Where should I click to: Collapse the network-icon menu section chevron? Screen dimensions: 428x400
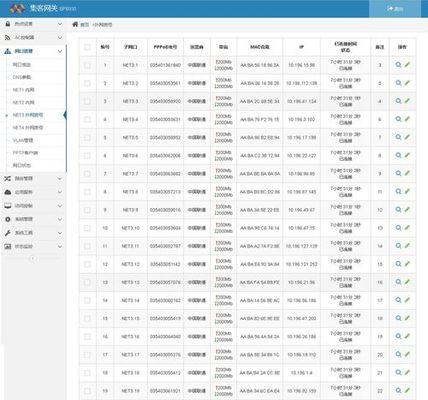tap(60, 51)
